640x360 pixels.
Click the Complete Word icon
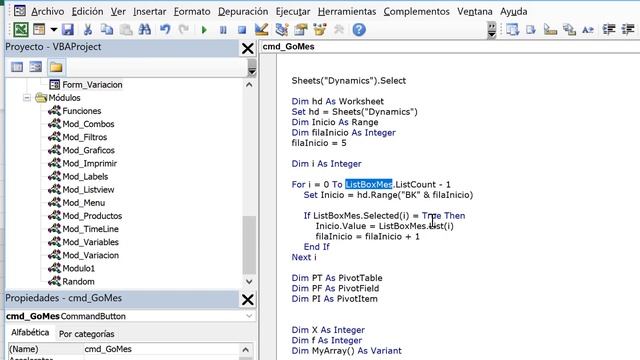click(x=588, y=30)
